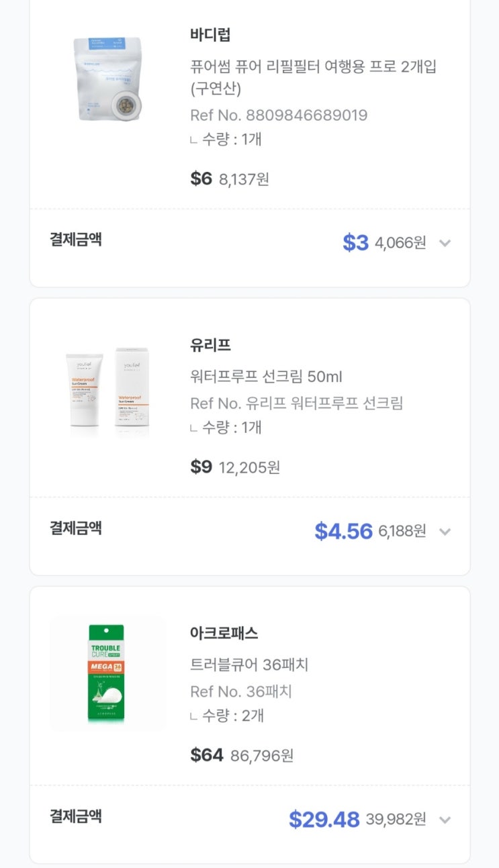
Task: Click the blue $29.48 payment total
Action: click(324, 820)
